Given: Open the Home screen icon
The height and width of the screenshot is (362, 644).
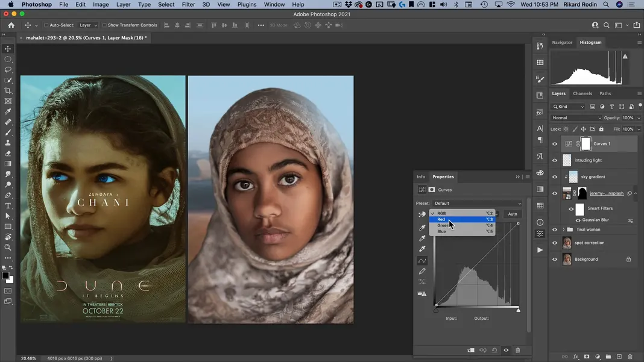Looking at the screenshot, I should click(11, 25).
